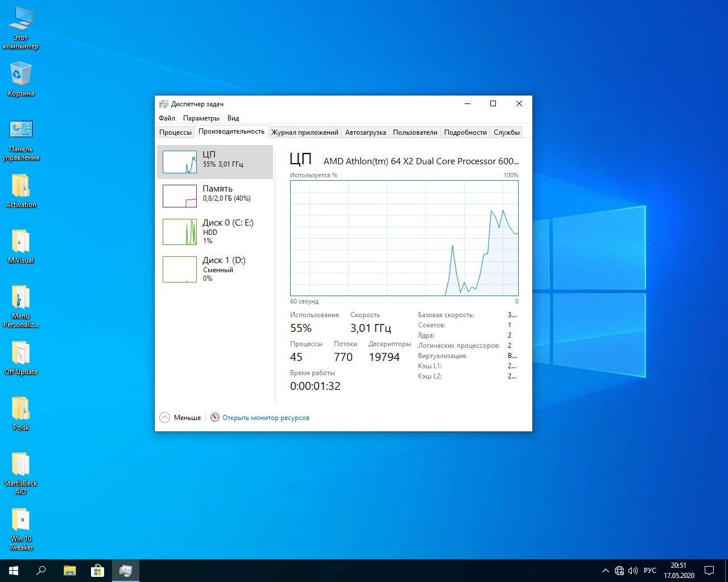Switch to the Пользователи tab
This screenshot has width=728, height=582.
(415, 132)
